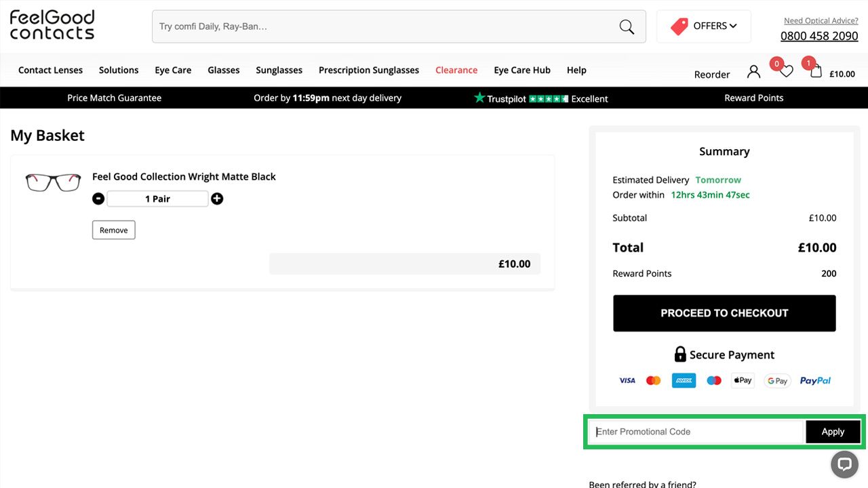Click Proceed to Checkout button

tap(724, 313)
